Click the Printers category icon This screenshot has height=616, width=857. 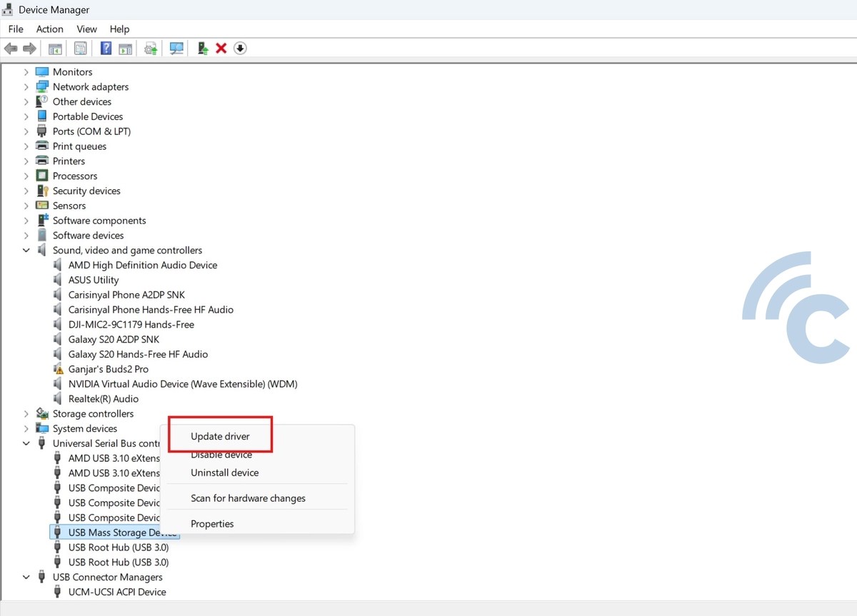point(42,161)
